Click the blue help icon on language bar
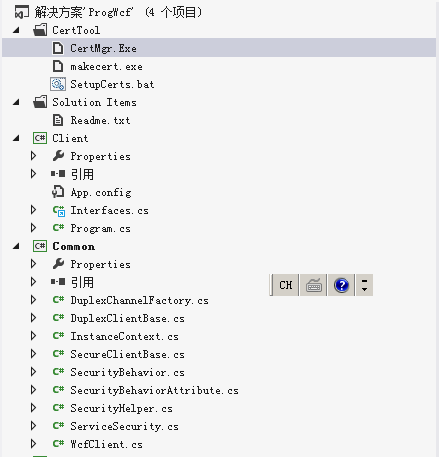 341,285
